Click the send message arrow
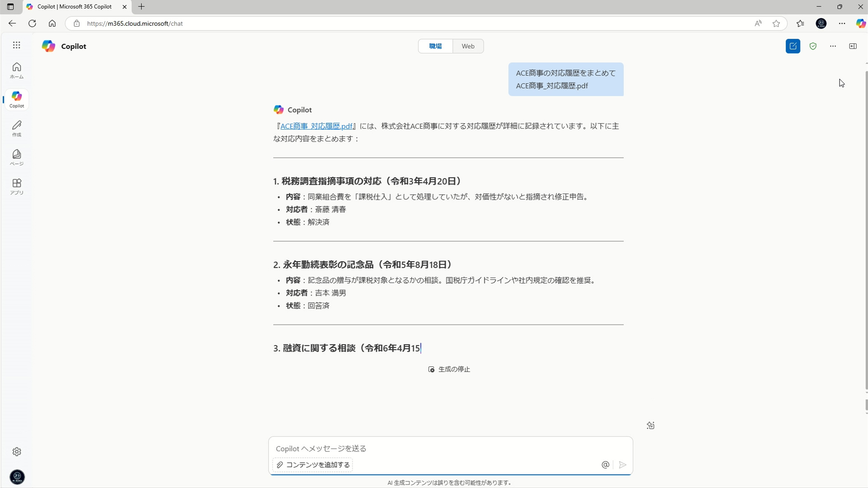868x488 pixels. pos(623,465)
